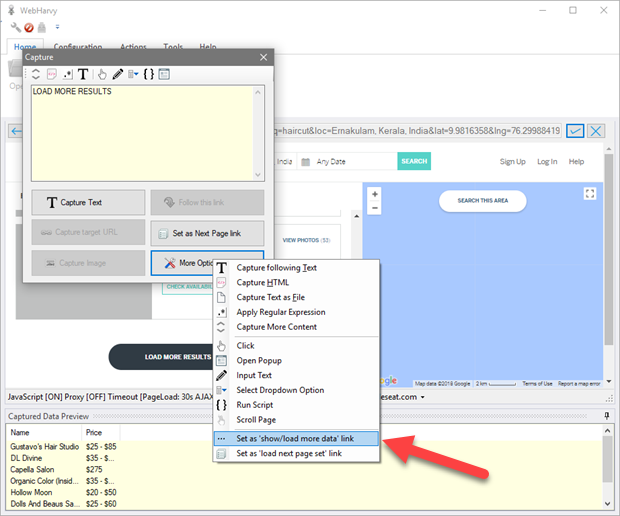
Task: Open the Select Dropdown Option toolbar icon
Action: [133, 74]
